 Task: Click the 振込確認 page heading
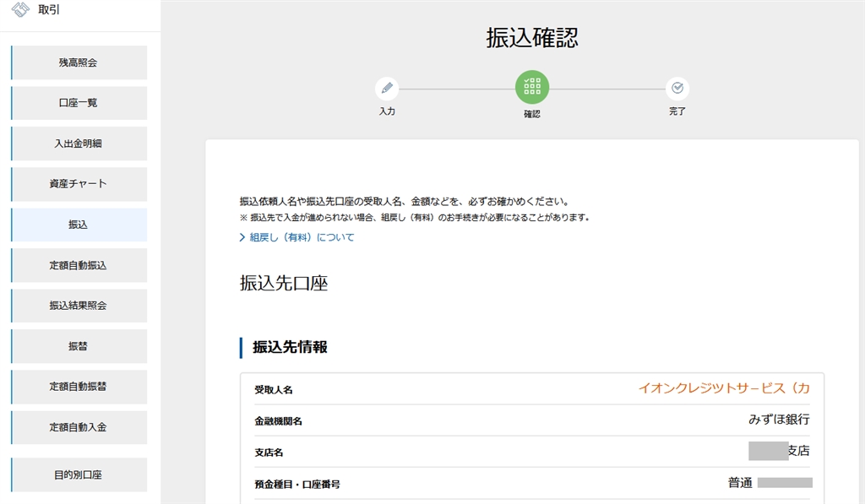pos(532,38)
